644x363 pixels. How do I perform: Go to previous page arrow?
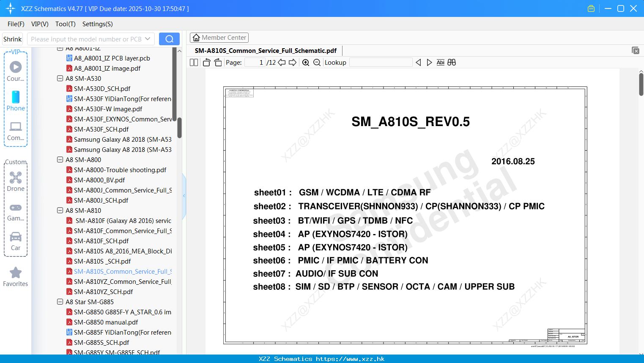click(x=282, y=63)
